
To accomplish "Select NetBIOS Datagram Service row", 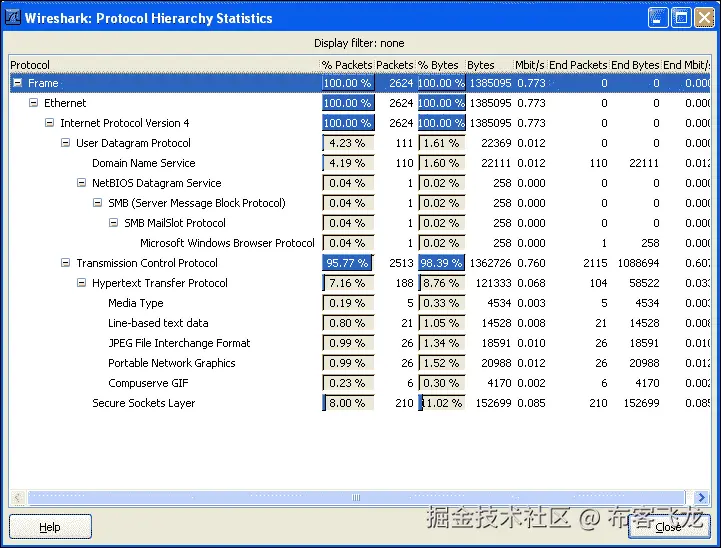I will tap(360, 183).
